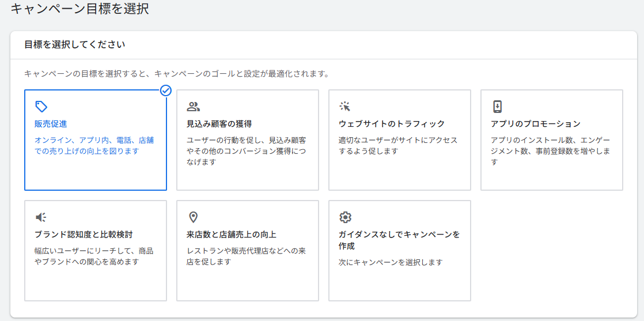Image resolution: width=644 pixels, height=321 pixels.
Task: Select the 販売促進 goal title
Action: (51, 124)
